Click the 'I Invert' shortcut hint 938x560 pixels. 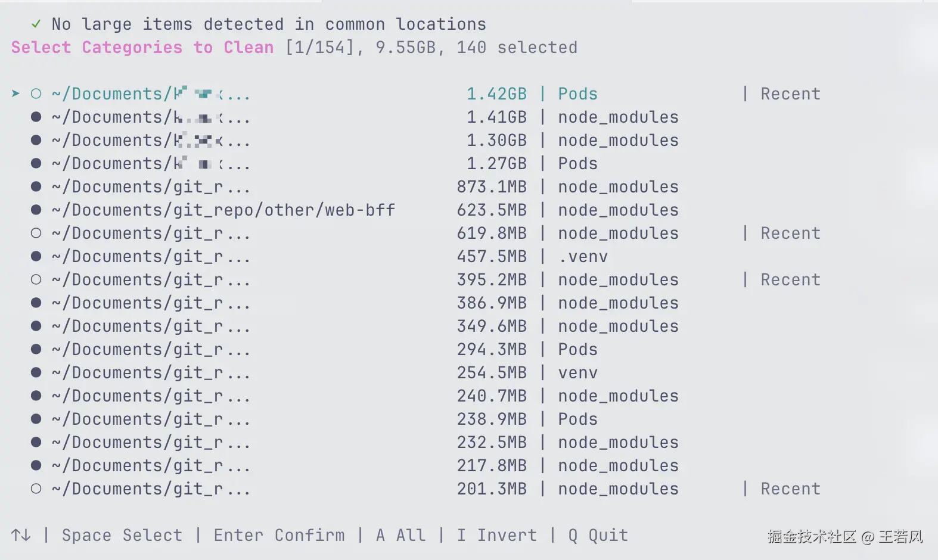pos(497,535)
